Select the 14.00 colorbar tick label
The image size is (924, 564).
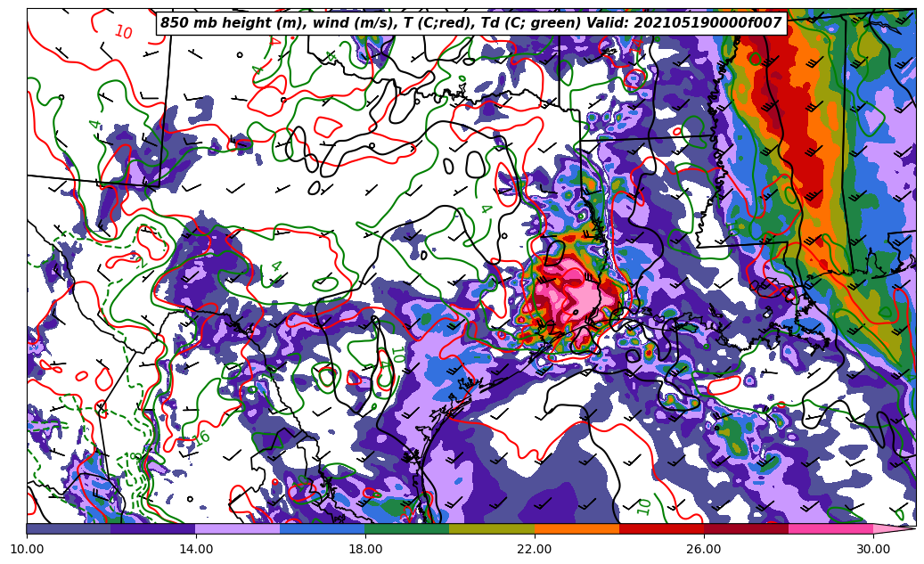click(x=195, y=549)
